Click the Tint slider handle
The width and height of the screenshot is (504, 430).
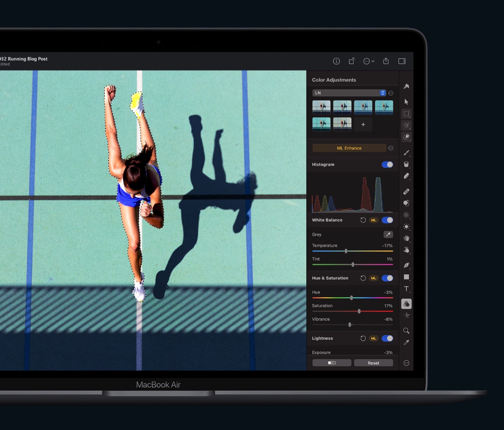click(353, 265)
